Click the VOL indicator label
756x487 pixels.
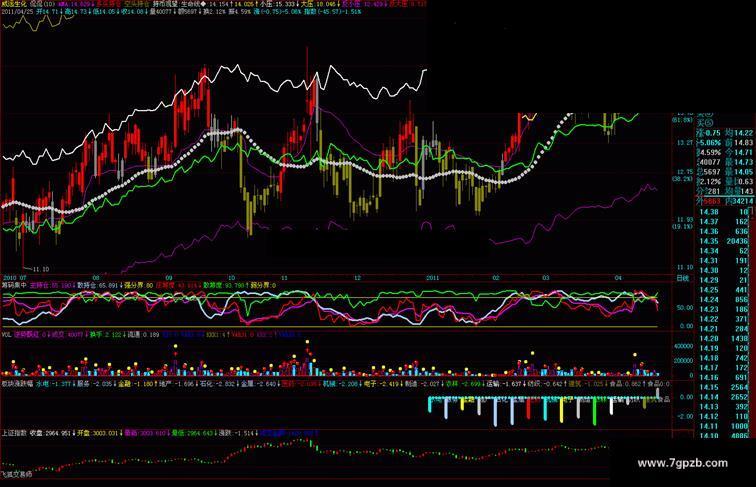tap(6, 334)
